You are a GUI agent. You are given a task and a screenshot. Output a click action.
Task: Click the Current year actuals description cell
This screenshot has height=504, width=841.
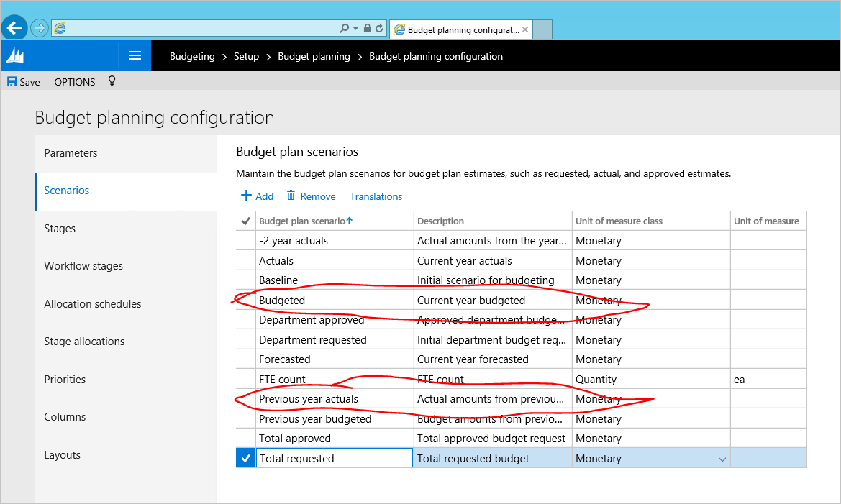pyautogui.click(x=493, y=260)
